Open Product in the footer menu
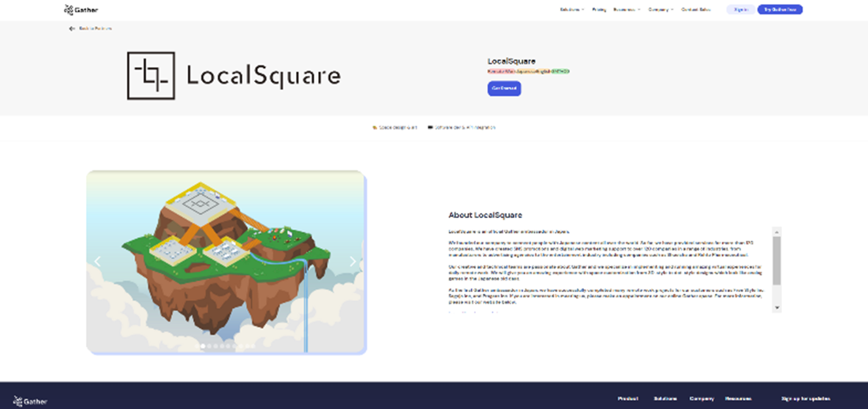The image size is (868, 409). click(628, 399)
